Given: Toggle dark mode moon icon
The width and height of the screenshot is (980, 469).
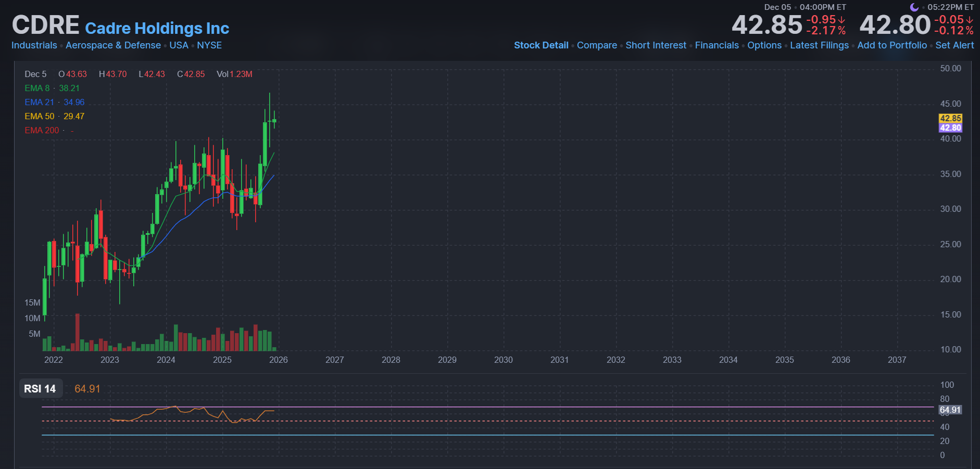Looking at the screenshot, I should point(914,7).
